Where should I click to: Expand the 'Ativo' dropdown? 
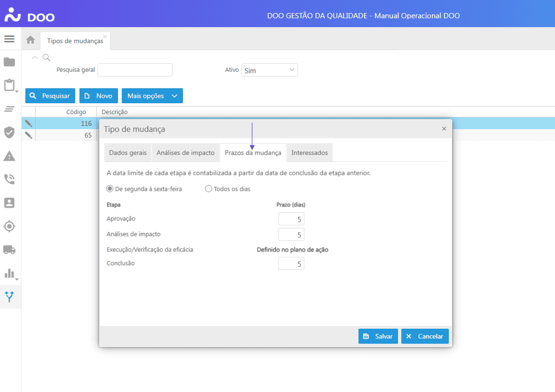tap(269, 70)
